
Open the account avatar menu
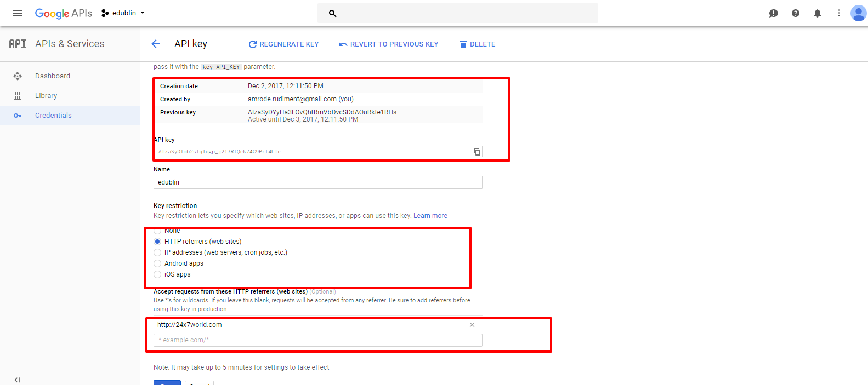pyautogui.click(x=858, y=13)
